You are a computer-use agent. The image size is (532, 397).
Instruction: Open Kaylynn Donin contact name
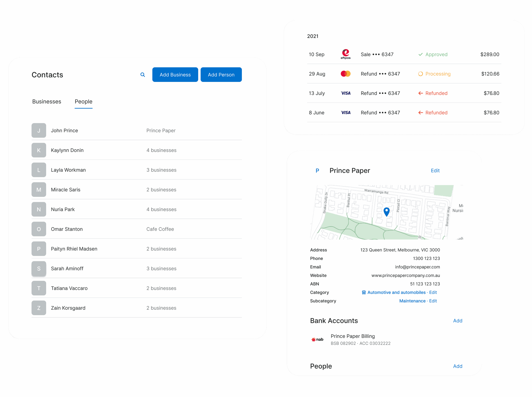tap(67, 150)
